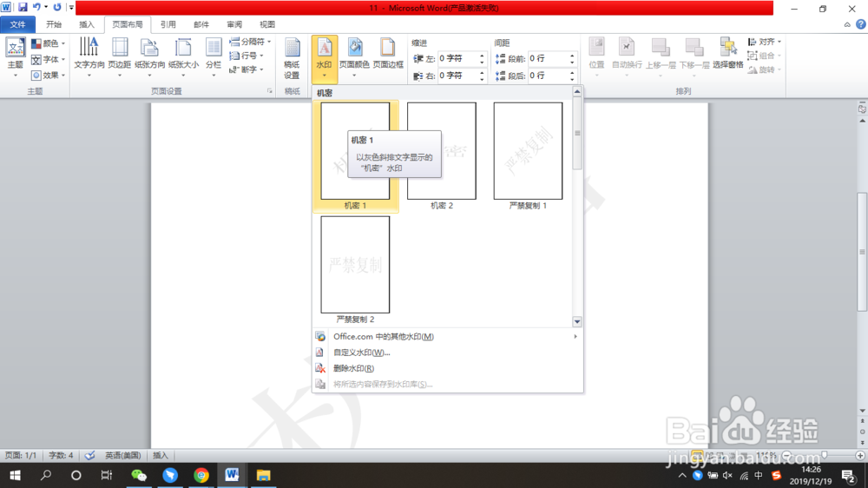
Task: Click the spell check status icon
Action: click(x=89, y=455)
